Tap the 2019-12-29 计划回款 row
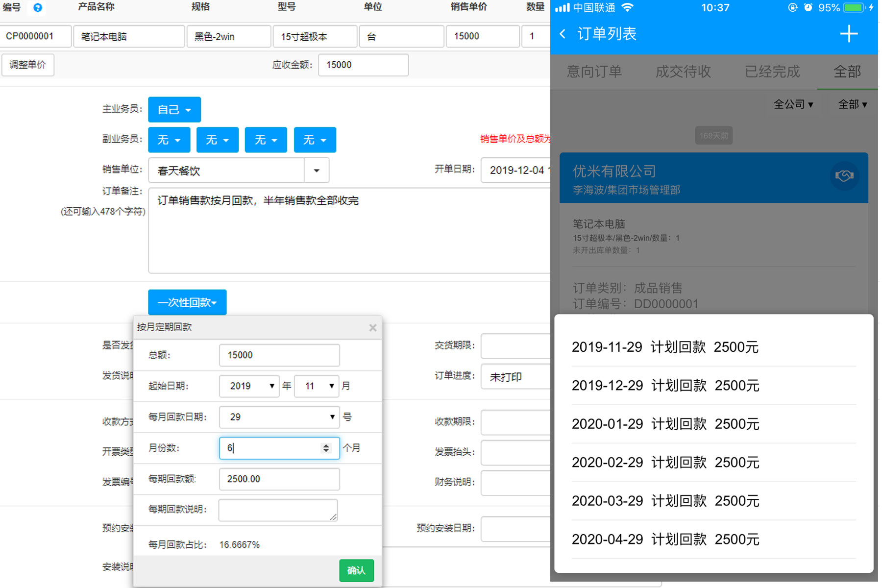 714,386
